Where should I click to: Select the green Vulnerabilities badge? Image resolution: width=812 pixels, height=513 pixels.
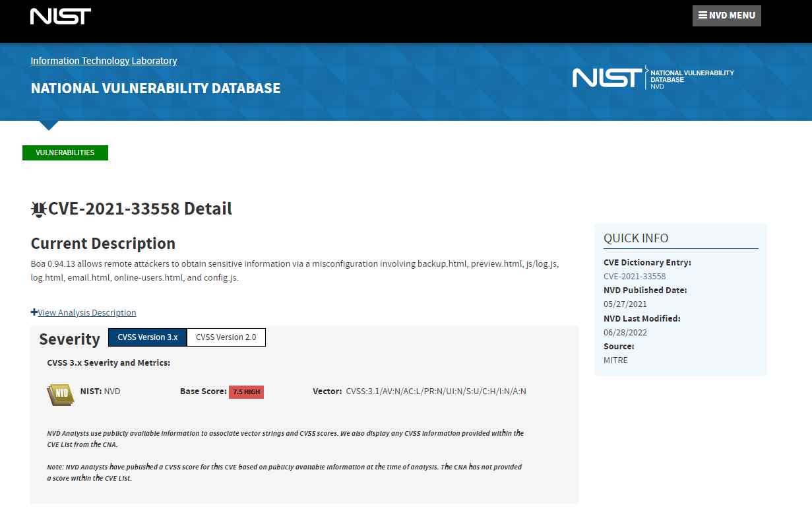click(65, 153)
